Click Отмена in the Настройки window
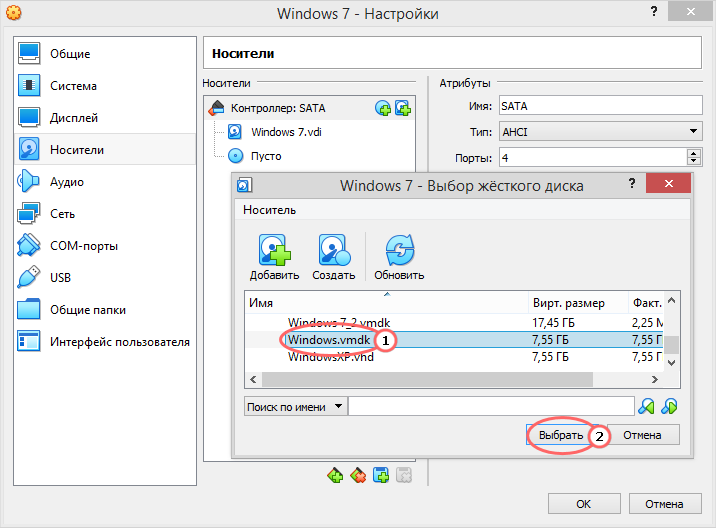 (664, 504)
